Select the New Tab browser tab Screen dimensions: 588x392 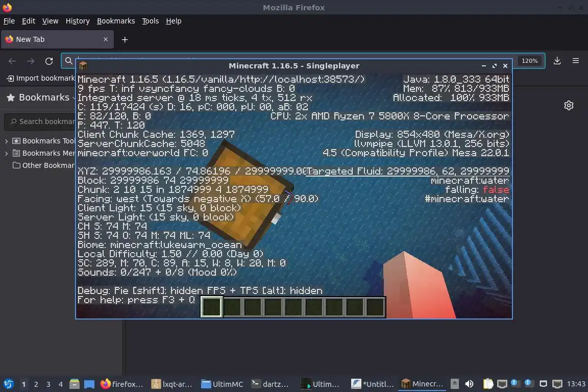point(57,39)
